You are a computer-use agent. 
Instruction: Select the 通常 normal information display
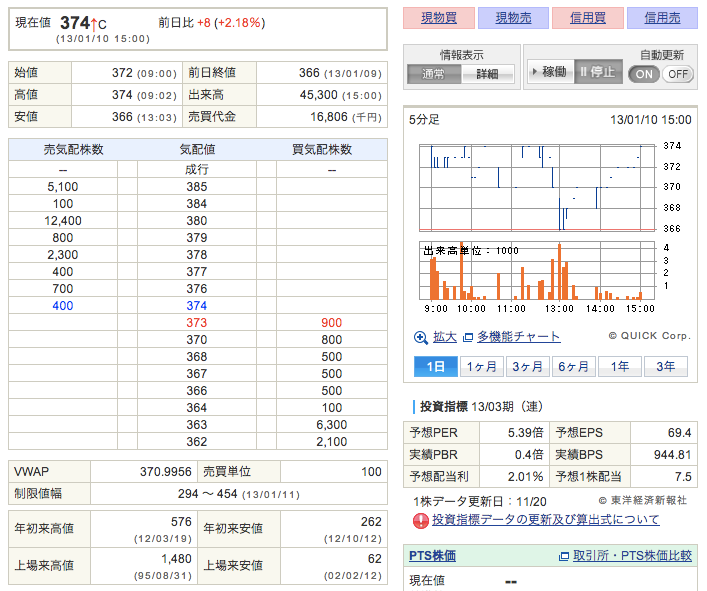pos(434,73)
